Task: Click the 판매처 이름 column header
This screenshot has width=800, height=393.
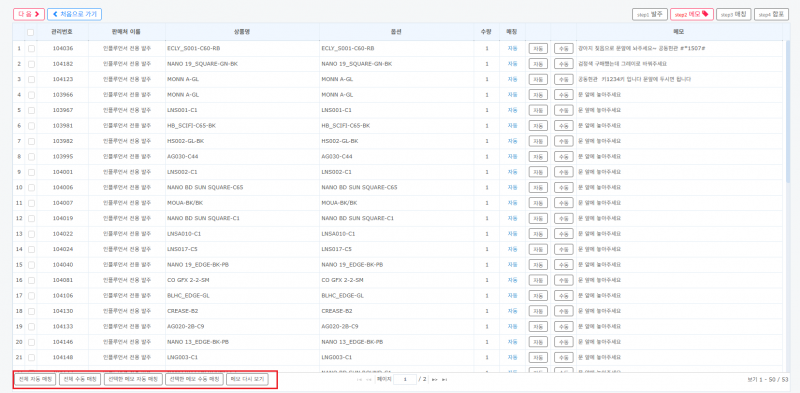Action: (127, 32)
